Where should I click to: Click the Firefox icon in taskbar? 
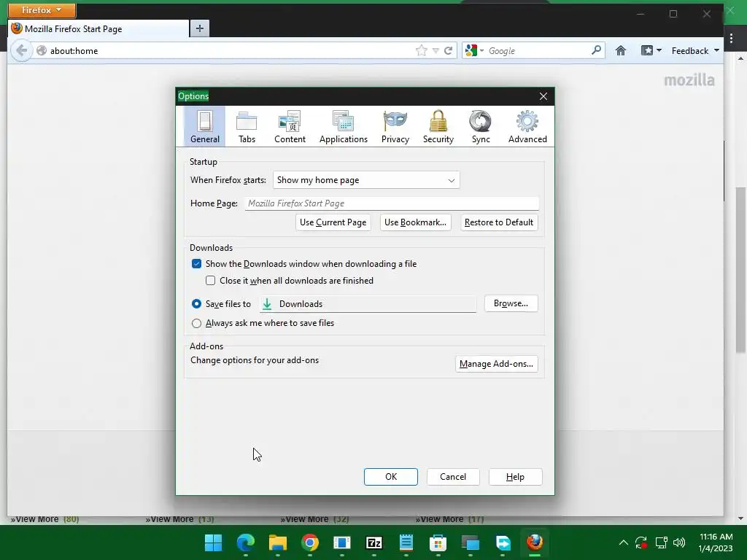pos(535,542)
